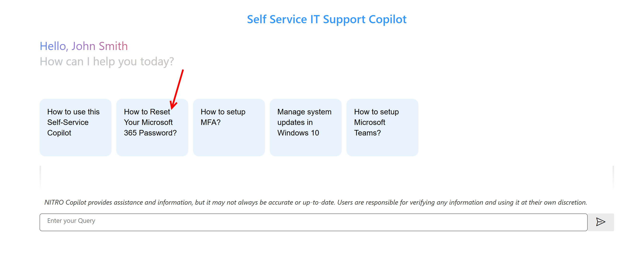The width and height of the screenshot is (644, 258).
Task: Click the right border of the chat panel
Action: pos(613,178)
